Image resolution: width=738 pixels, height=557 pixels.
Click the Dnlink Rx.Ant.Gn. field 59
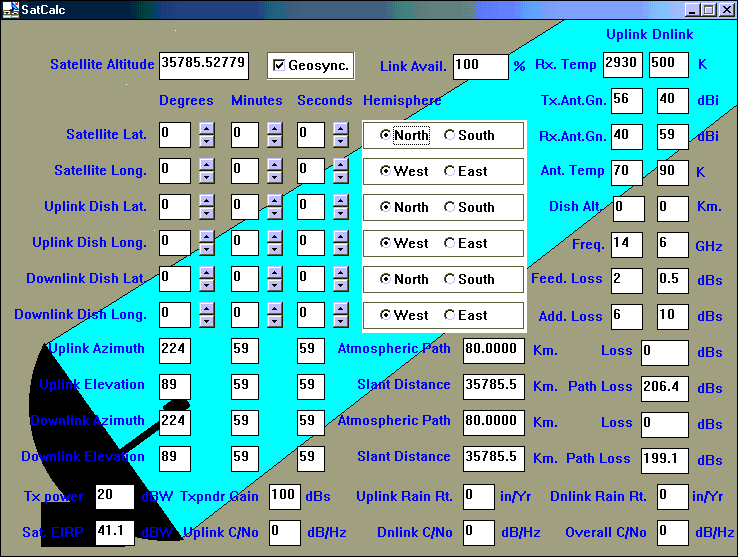coord(673,137)
